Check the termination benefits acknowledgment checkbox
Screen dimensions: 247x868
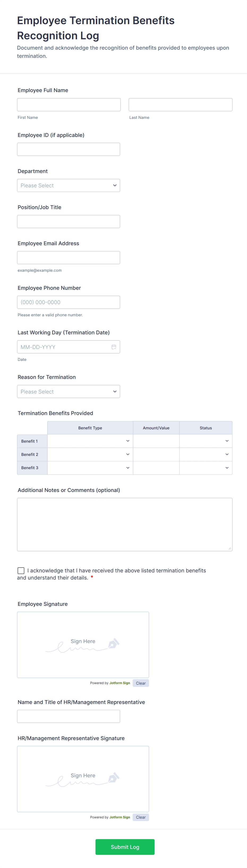tap(21, 570)
